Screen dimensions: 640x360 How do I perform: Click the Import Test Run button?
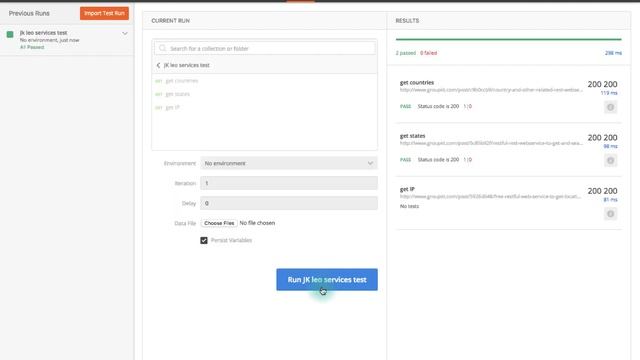click(104, 13)
